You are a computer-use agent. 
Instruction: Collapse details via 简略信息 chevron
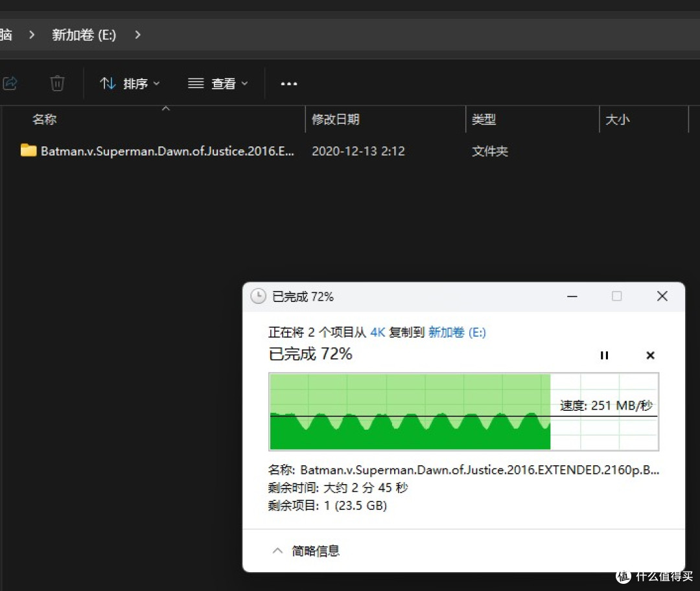(x=277, y=551)
